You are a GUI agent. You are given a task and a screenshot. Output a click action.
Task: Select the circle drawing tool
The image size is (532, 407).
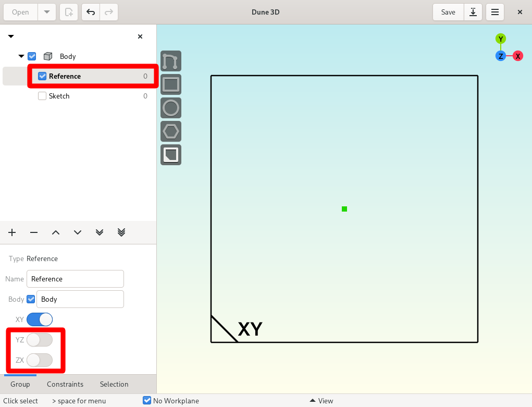pyautogui.click(x=171, y=108)
